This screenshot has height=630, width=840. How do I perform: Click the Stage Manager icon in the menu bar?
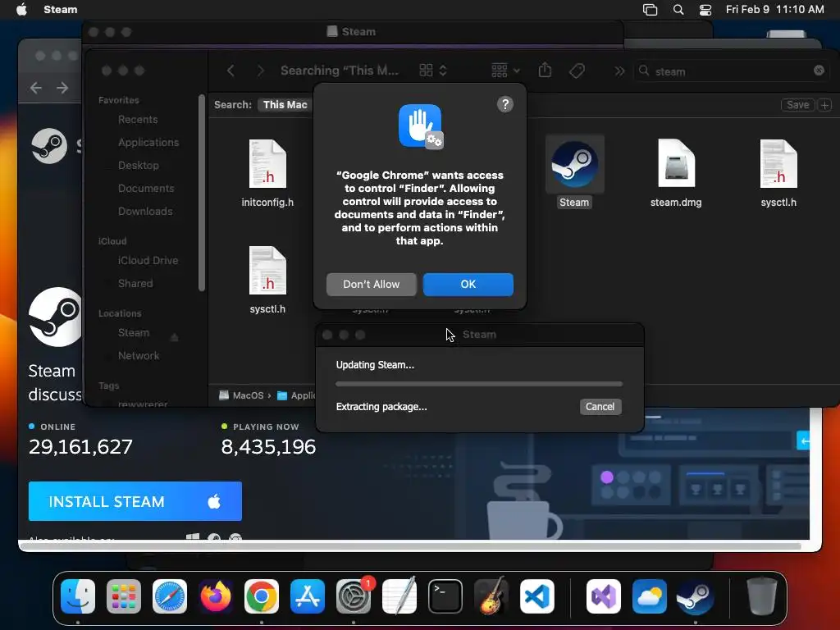click(x=650, y=9)
